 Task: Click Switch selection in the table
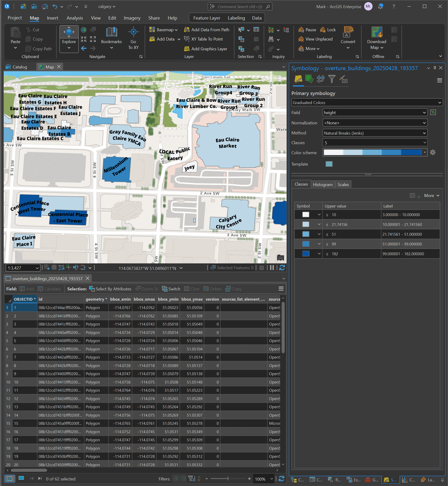171,289
